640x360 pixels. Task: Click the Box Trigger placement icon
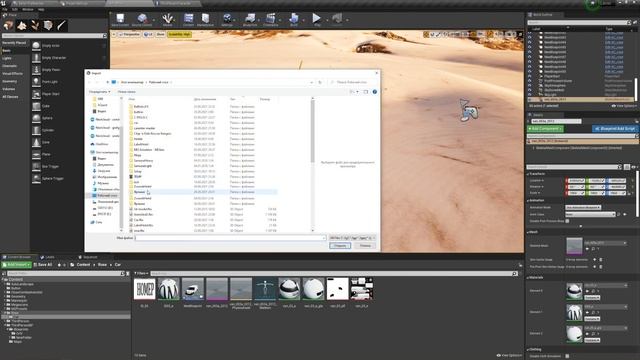(x=36, y=167)
